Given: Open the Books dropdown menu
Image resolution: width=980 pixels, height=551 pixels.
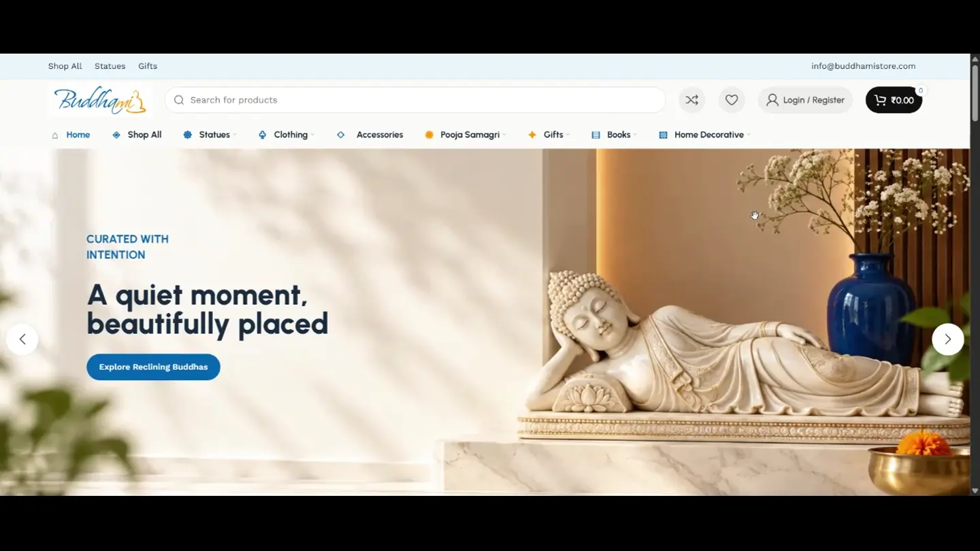Looking at the screenshot, I should (614, 135).
